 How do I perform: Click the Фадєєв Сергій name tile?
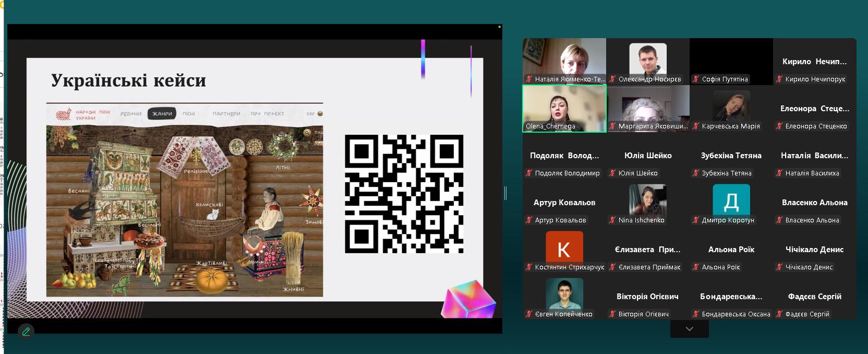tap(815, 297)
